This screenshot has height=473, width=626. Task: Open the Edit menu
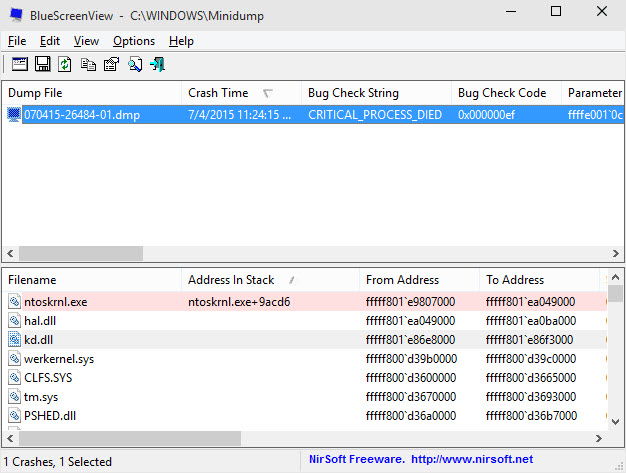pos(50,41)
